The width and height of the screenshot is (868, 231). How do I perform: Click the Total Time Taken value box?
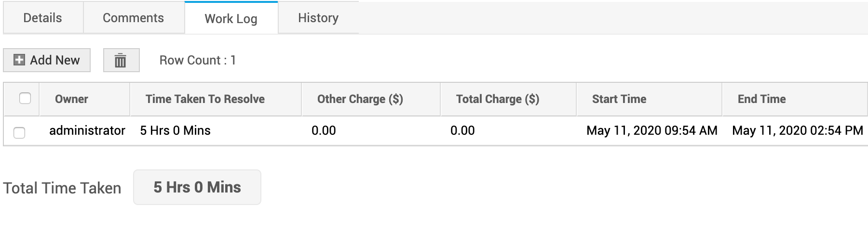197,187
